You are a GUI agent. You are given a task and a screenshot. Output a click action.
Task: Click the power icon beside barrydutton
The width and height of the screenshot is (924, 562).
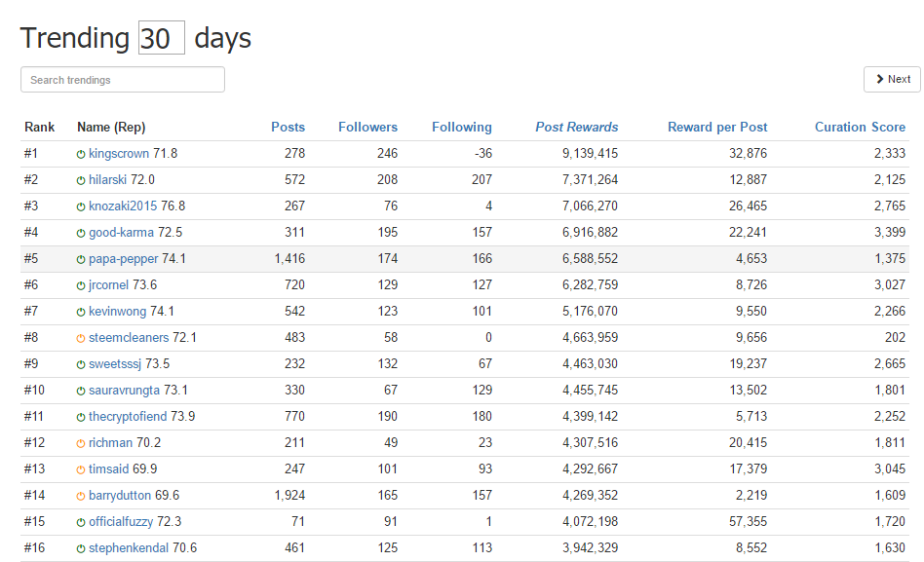pos(81,496)
